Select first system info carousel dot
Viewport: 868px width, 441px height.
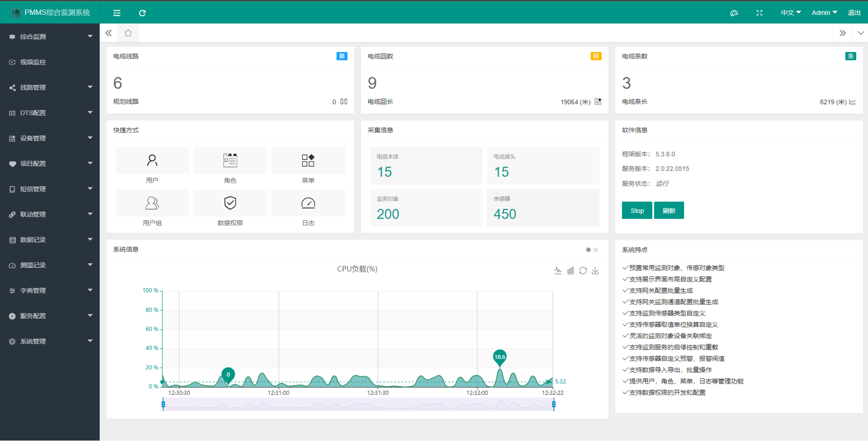click(x=588, y=250)
